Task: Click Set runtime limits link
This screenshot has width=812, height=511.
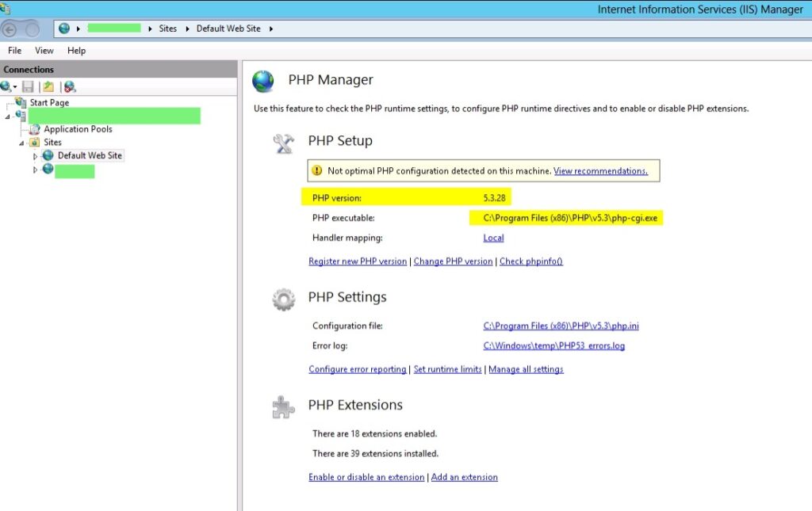Action: (x=447, y=369)
